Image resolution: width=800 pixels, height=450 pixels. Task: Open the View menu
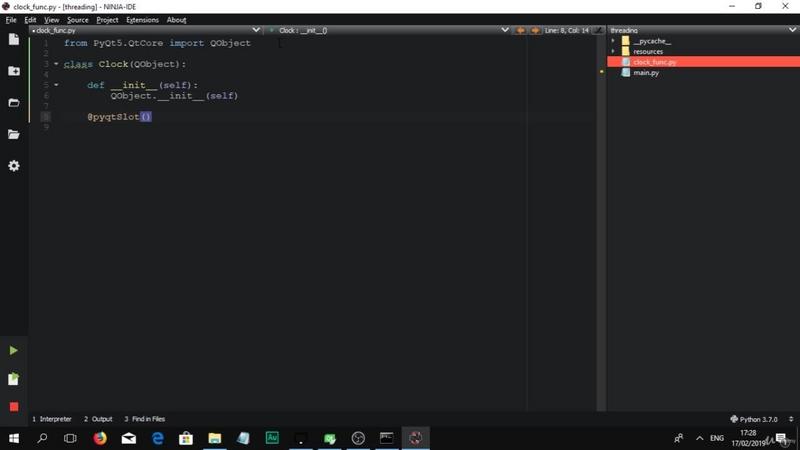[52, 20]
